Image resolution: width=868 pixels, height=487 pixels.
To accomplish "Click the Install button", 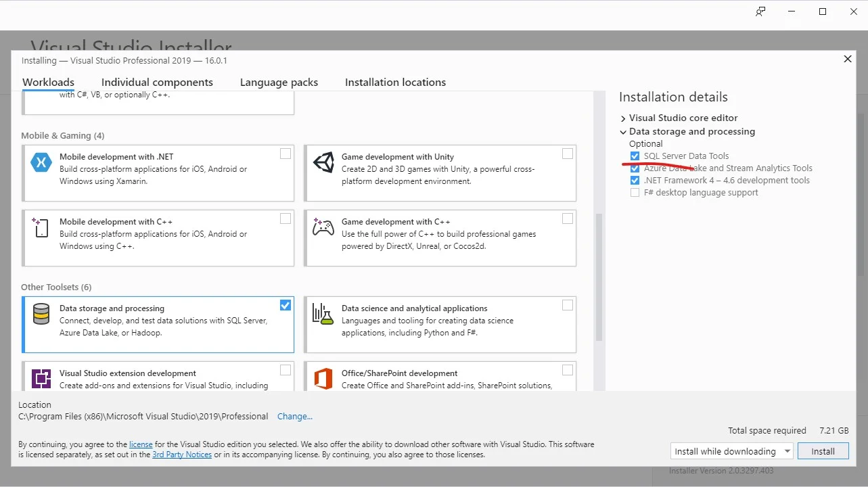I will pos(823,451).
